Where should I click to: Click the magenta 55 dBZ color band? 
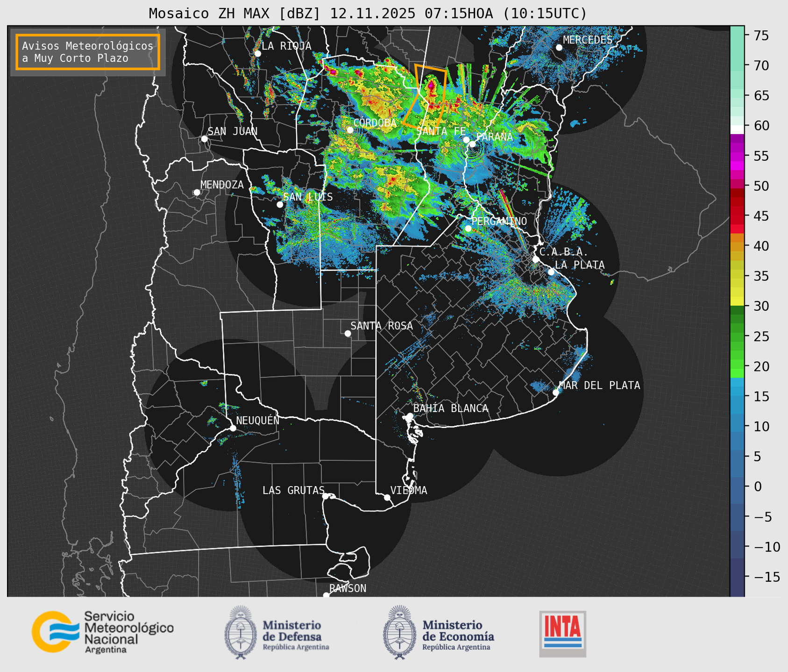(737, 156)
